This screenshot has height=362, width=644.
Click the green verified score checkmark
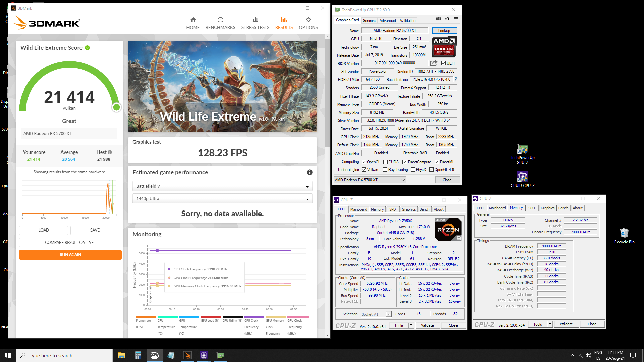(x=87, y=48)
